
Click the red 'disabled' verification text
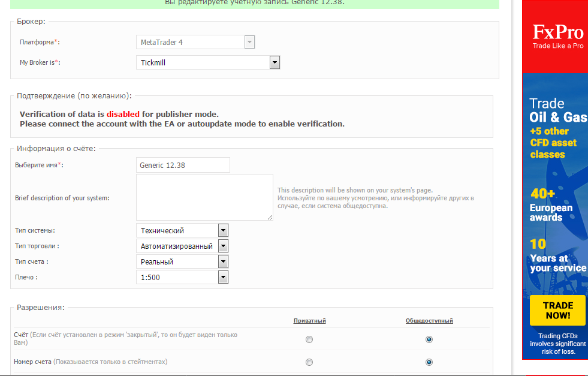(x=123, y=114)
